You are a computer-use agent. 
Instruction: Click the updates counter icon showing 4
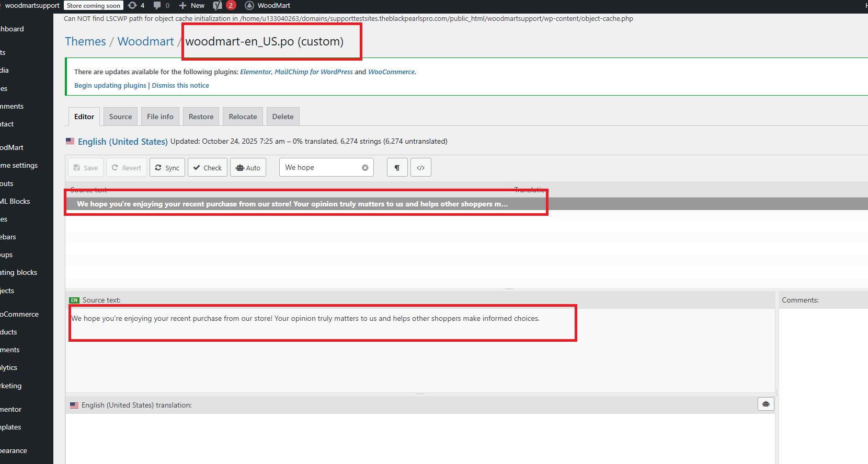tap(136, 6)
